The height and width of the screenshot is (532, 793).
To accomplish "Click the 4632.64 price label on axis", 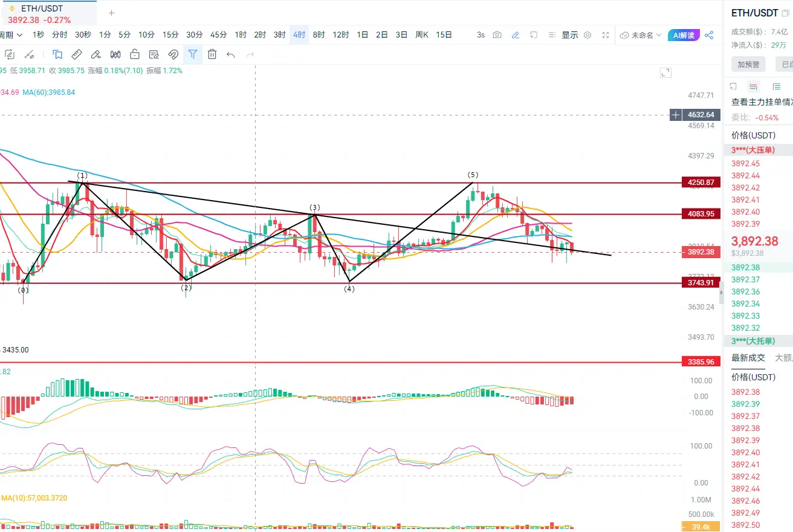I will (701, 115).
